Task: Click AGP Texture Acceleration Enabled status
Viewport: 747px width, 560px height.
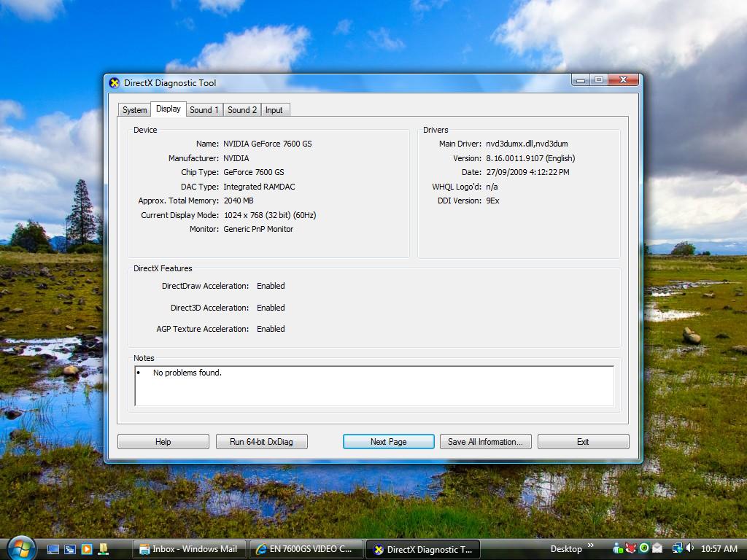Action: pyautogui.click(x=271, y=329)
